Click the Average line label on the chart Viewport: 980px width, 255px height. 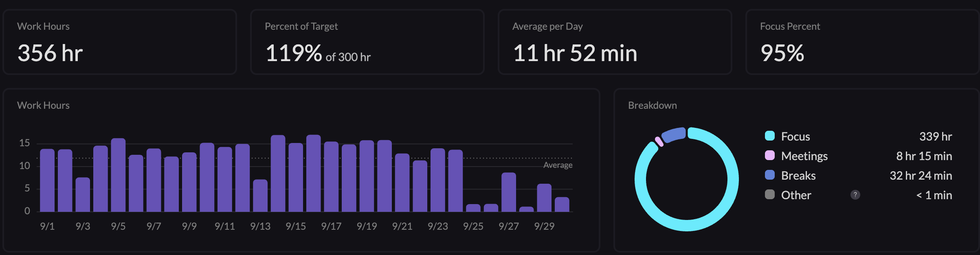click(558, 165)
